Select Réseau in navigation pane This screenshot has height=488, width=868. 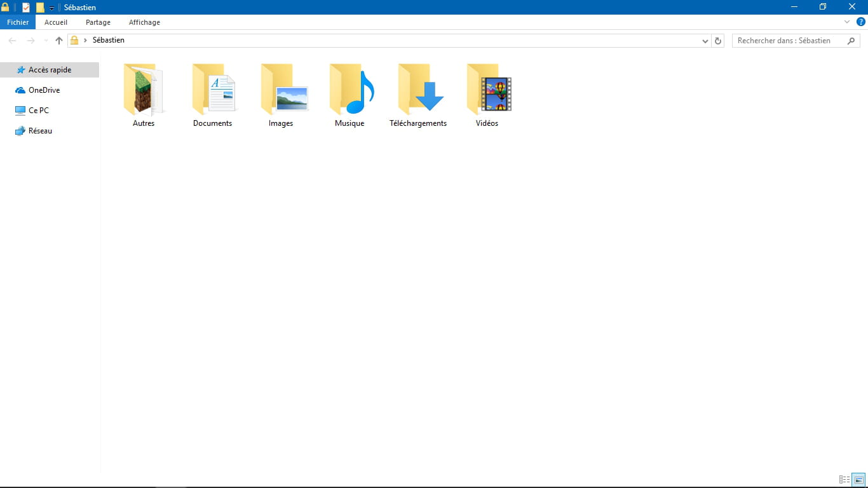point(50,131)
